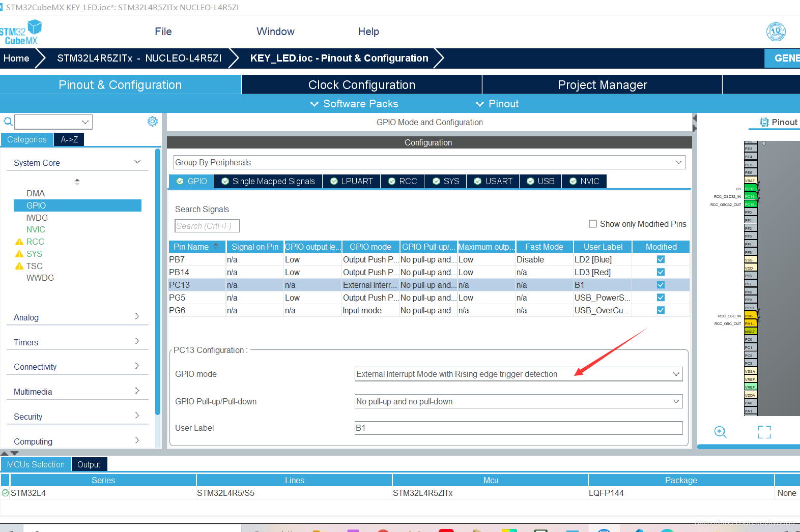Open the Software Packs dropdown menu
Image resolution: width=800 pixels, height=532 pixels.
354,104
